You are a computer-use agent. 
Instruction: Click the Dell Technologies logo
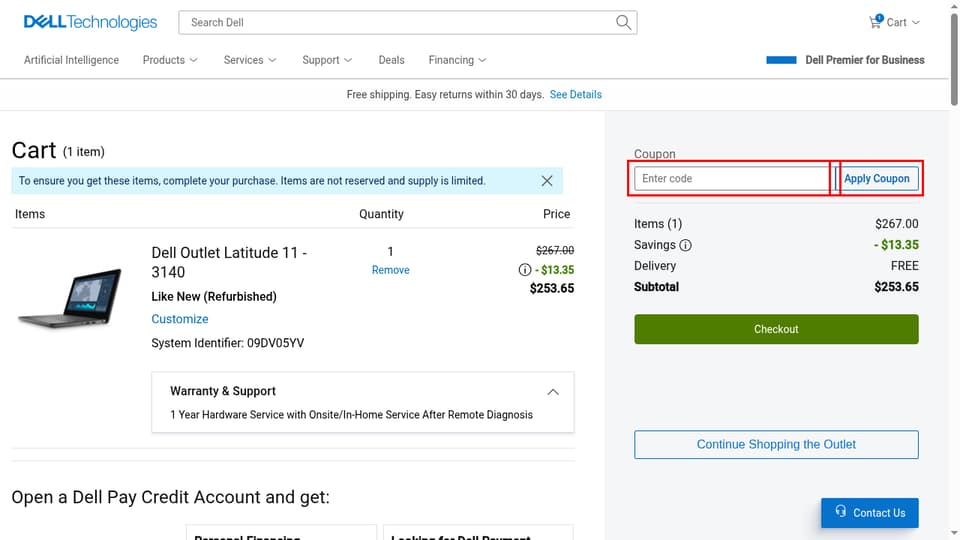[x=90, y=22]
